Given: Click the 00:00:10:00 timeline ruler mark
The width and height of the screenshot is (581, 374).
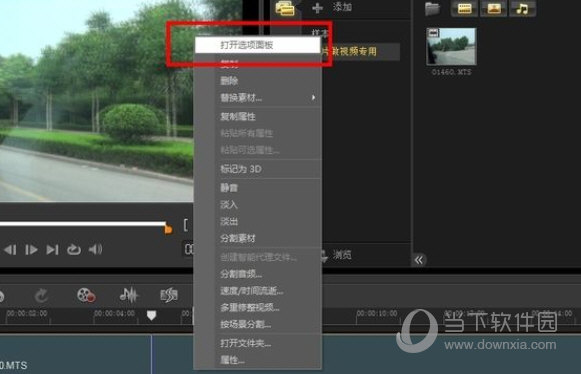Looking at the screenshot, I should tap(377, 314).
